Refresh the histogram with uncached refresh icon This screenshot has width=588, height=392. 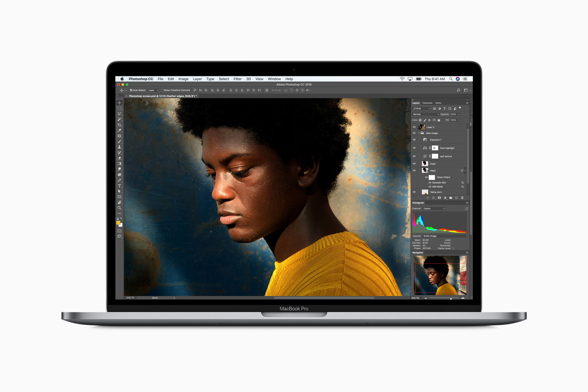point(466,209)
